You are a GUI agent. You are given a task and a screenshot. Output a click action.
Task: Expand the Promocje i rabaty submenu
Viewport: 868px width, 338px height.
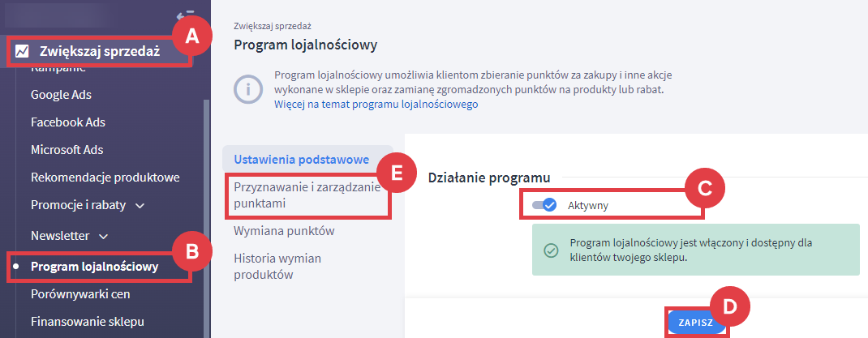coord(140,206)
